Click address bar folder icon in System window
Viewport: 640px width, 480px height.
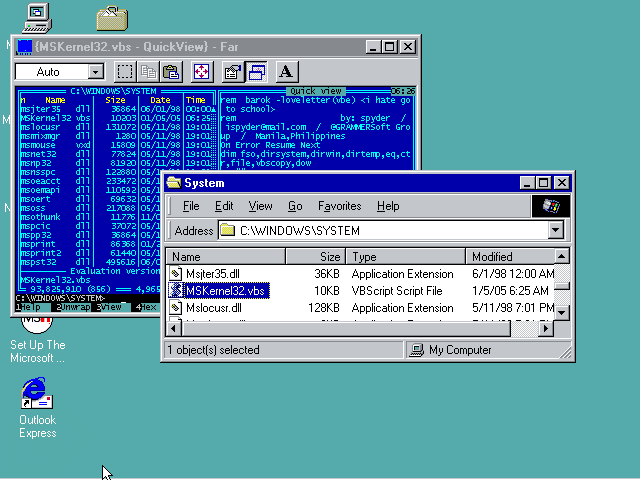pos(228,231)
